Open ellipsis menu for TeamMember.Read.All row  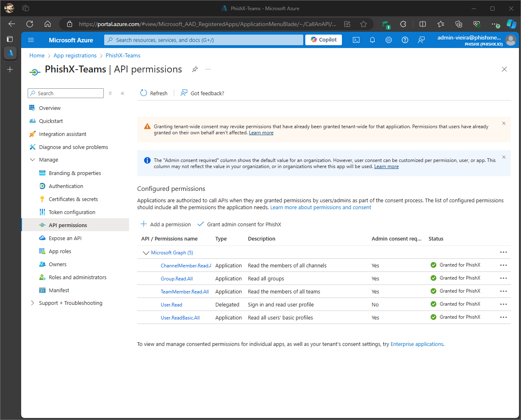(503, 291)
